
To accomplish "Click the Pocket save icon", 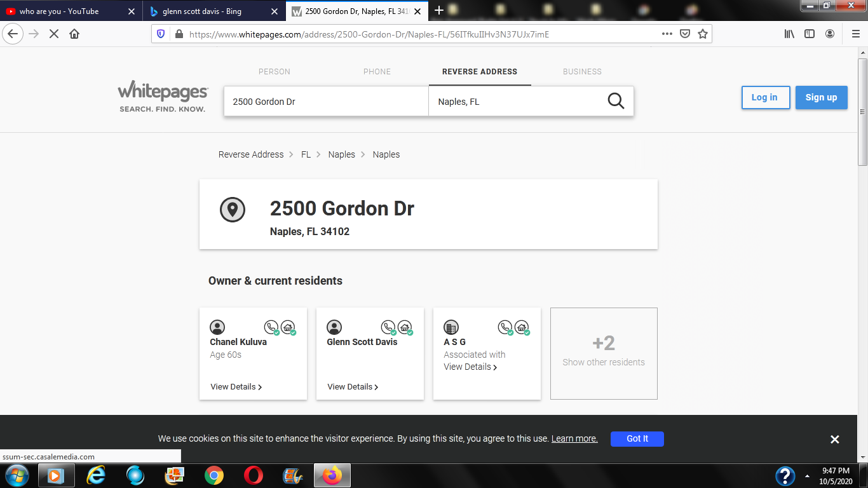I will tap(685, 34).
